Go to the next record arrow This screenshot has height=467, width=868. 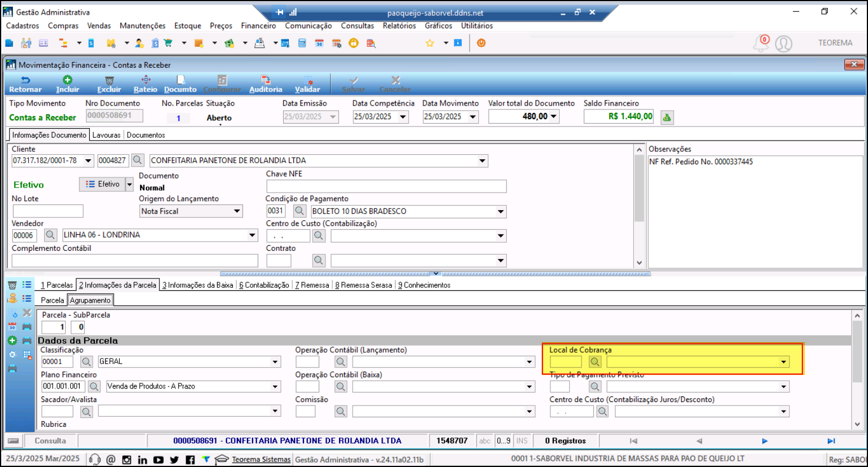click(765, 441)
